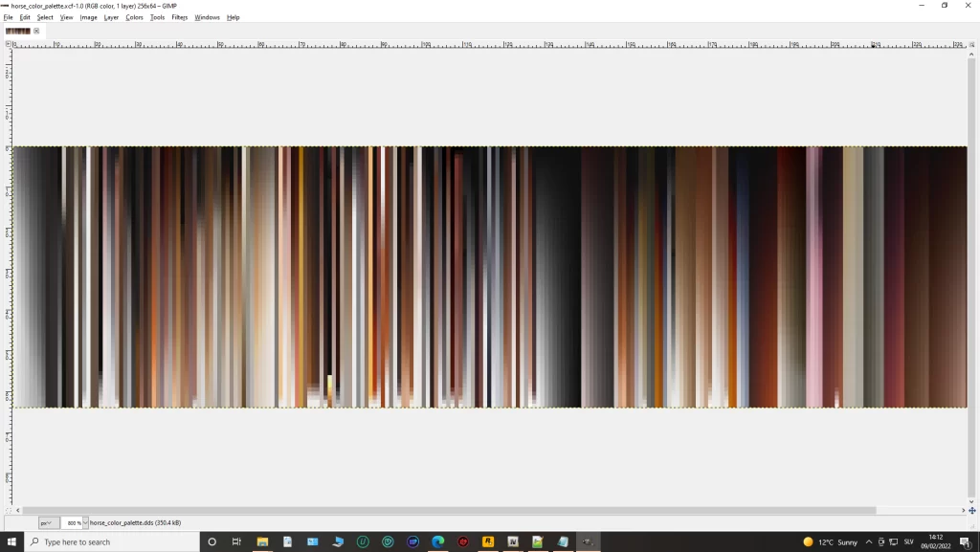Open the Filters menu

179,17
